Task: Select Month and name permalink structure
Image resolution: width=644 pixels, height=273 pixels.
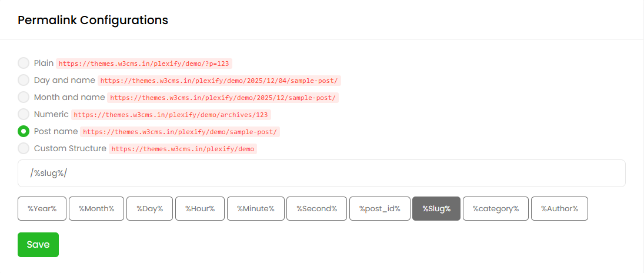Action: (24, 97)
